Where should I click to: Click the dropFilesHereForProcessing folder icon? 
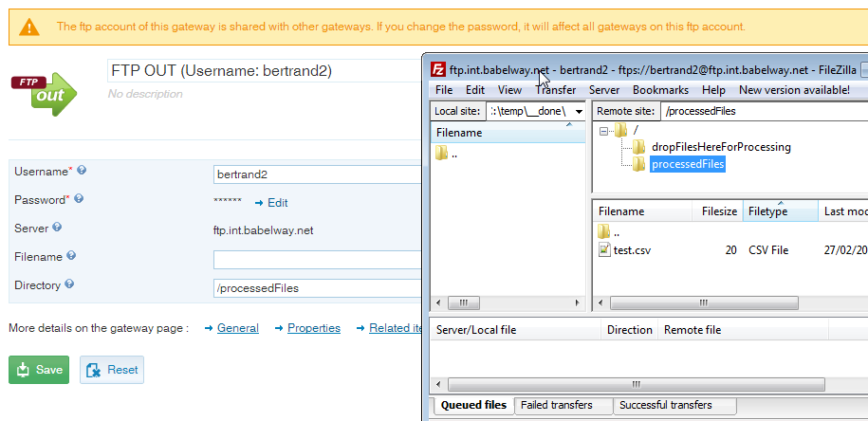[638, 147]
